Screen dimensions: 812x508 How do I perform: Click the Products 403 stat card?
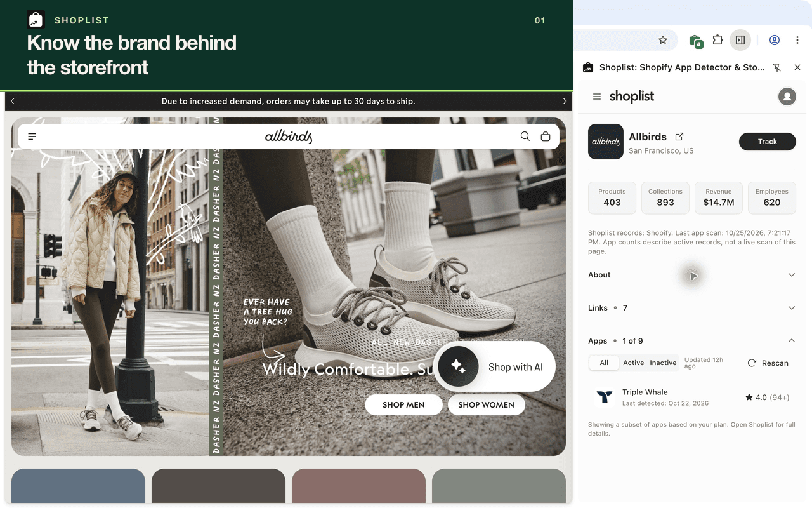612,197
